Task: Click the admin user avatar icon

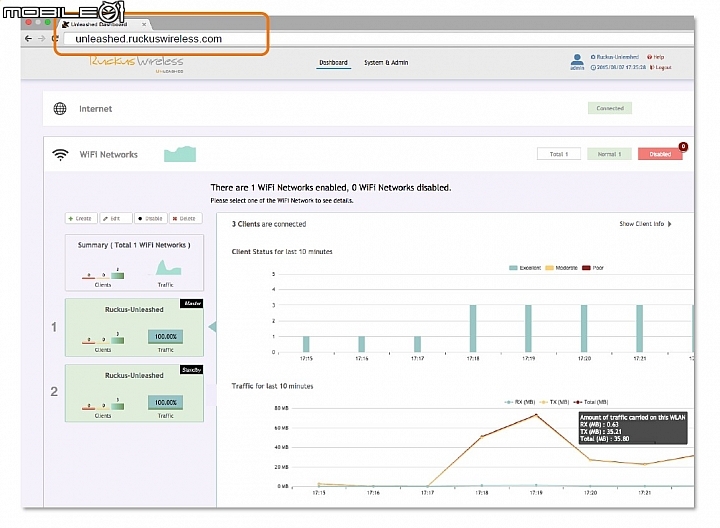Action: tap(577, 60)
